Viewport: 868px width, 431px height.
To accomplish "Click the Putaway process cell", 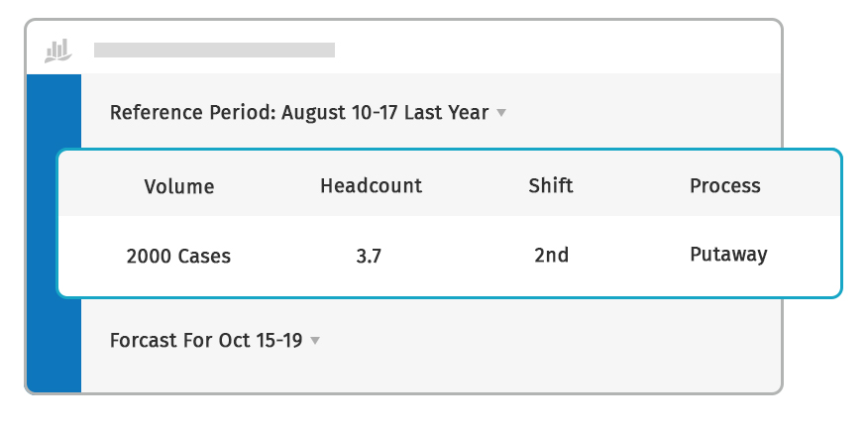I will 728,255.
